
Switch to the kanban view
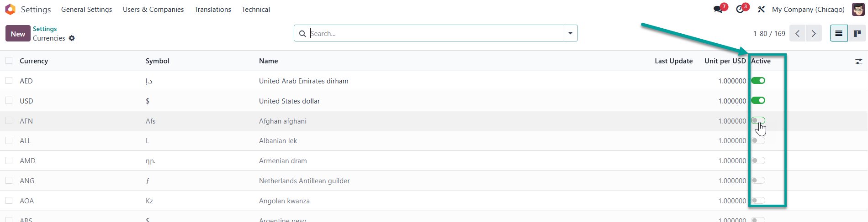click(x=857, y=33)
